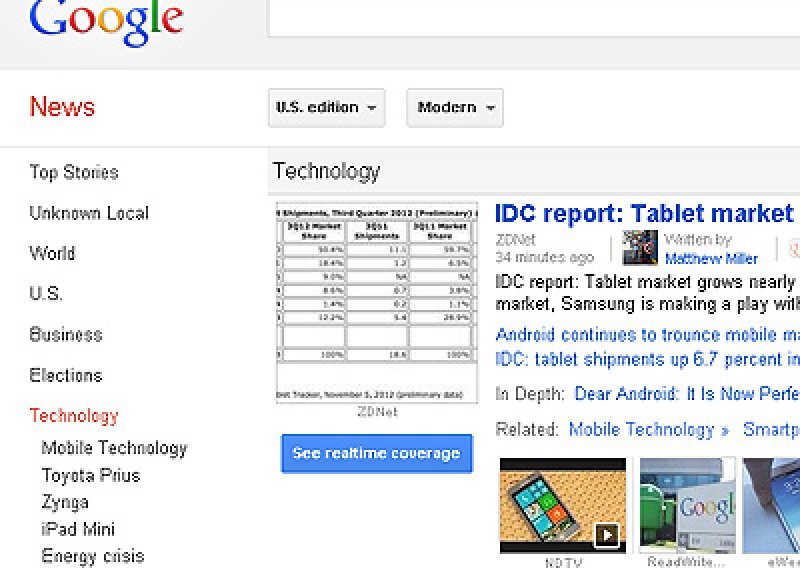Open the iPad Mini subtopic

pyautogui.click(x=78, y=529)
